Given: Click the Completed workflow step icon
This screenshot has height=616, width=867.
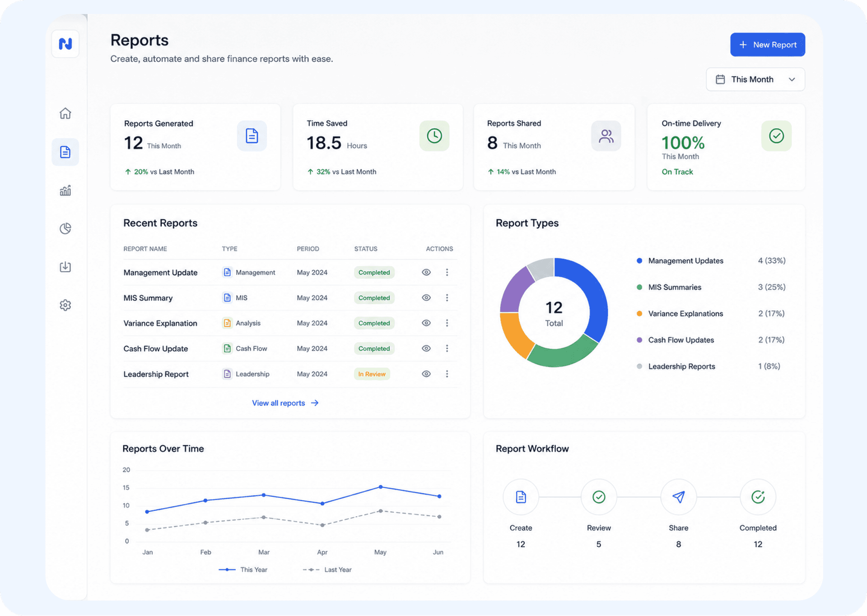Looking at the screenshot, I should pyautogui.click(x=758, y=497).
